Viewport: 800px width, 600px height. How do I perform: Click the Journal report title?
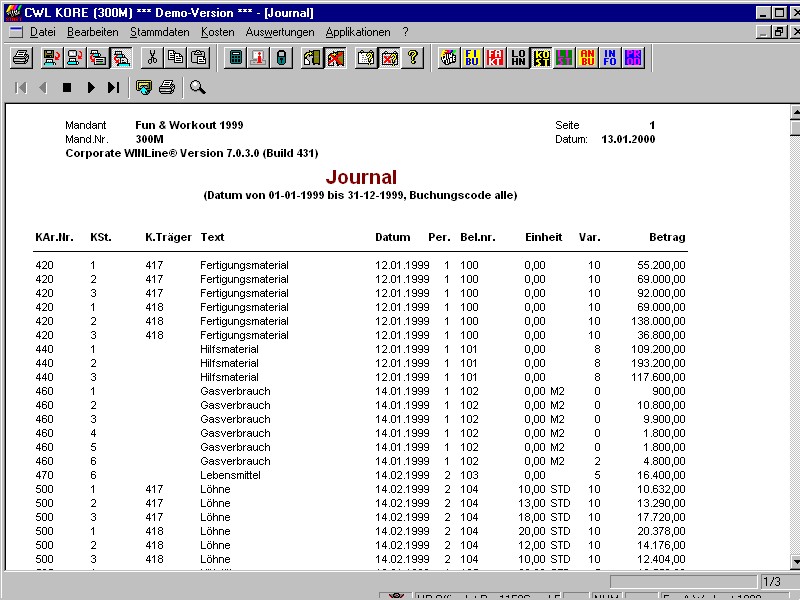[x=361, y=177]
